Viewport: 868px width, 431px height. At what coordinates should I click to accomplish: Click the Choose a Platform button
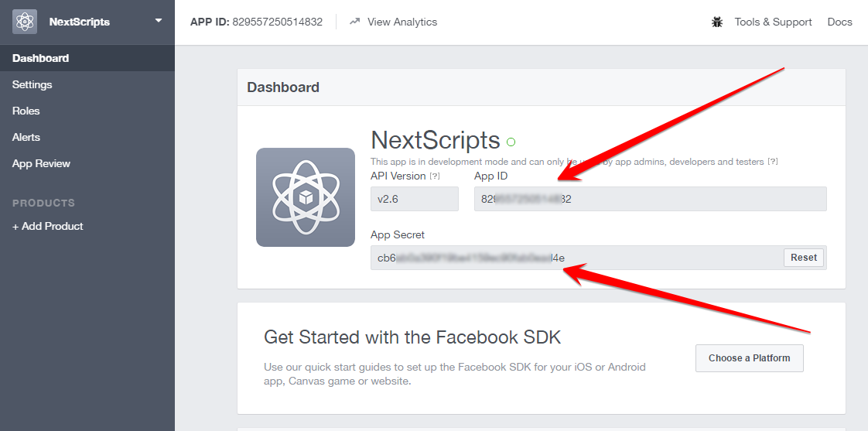click(750, 357)
